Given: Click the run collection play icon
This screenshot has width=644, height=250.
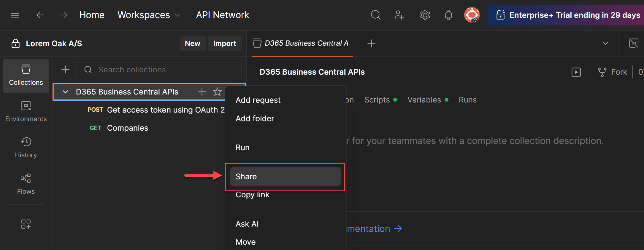Looking at the screenshot, I should pyautogui.click(x=576, y=72).
